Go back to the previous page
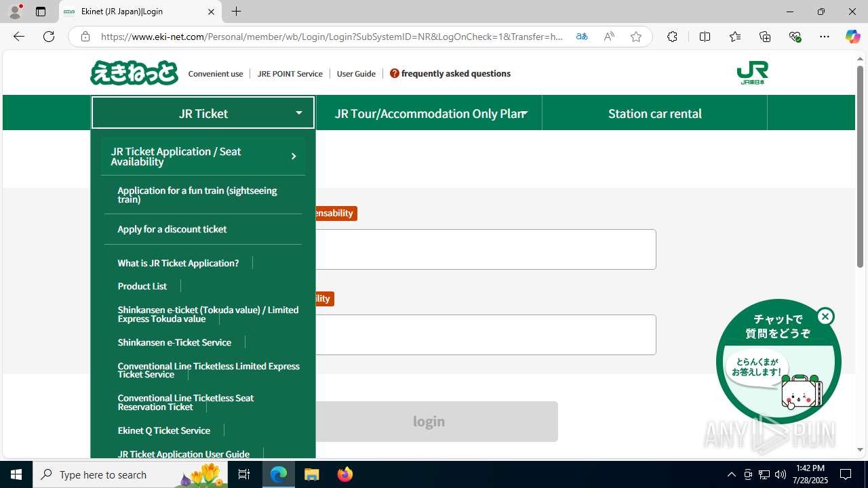 click(x=19, y=37)
